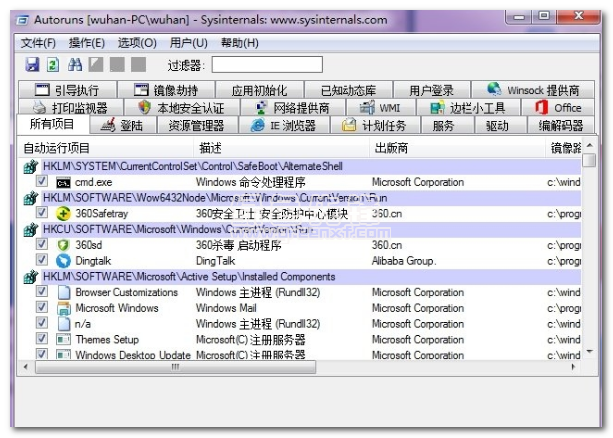Click the horizontal scrollbar left arrow

(x=26, y=367)
